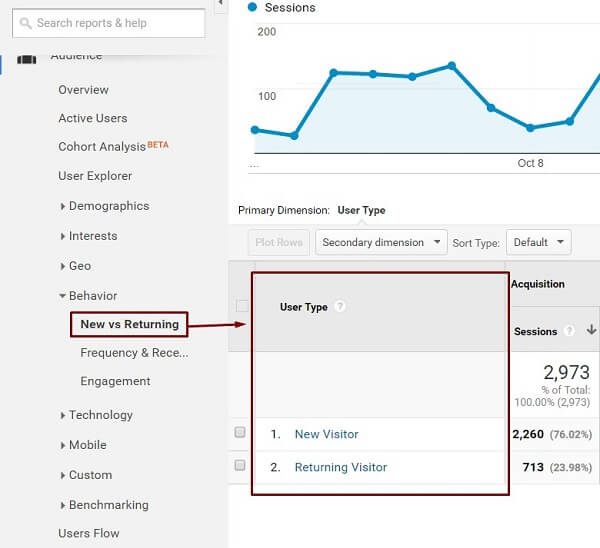
Task: Click the Sessions column help icon
Action: click(569, 331)
